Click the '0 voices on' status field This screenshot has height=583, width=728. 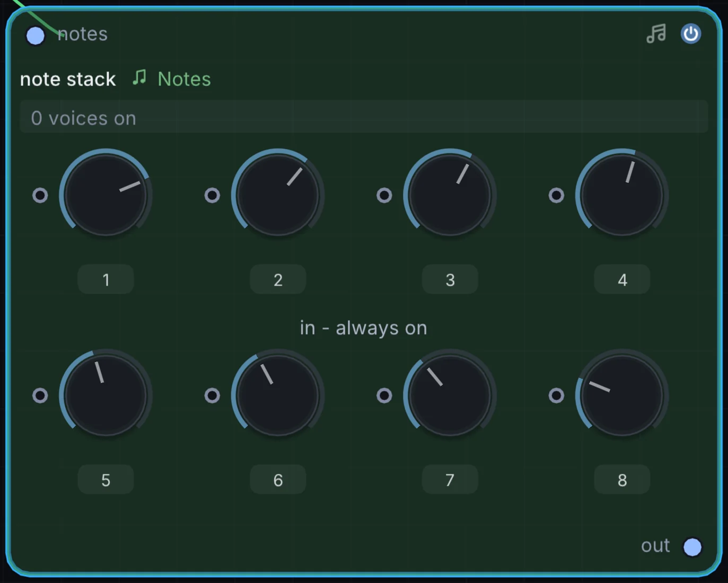point(364,117)
